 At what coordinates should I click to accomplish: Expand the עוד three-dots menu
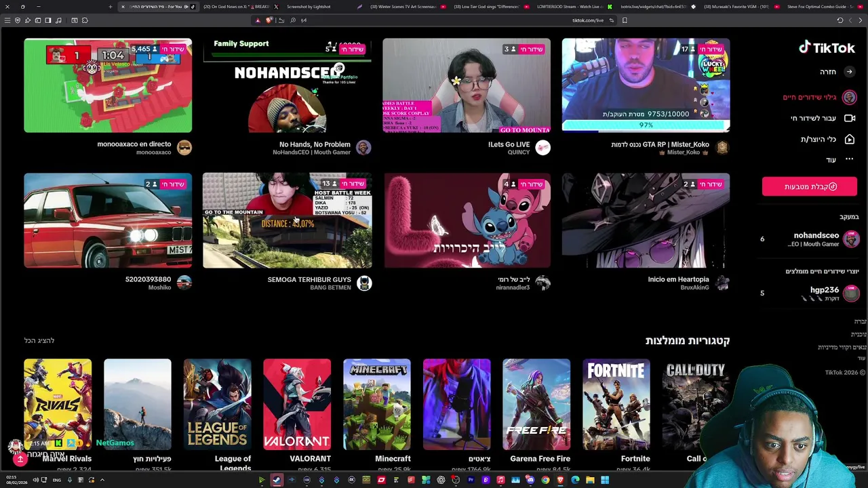[849, 159]
